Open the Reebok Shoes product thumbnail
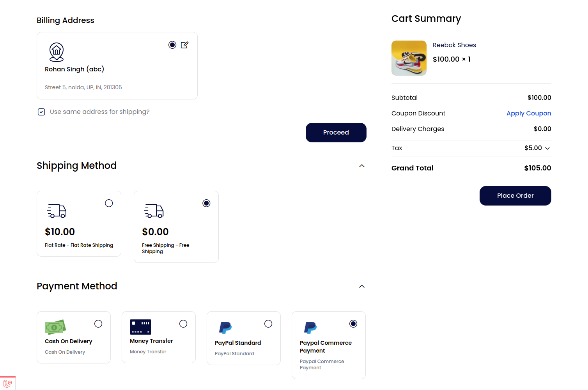Viewport: 588px width, 390px height. click(x=409, y=58)
